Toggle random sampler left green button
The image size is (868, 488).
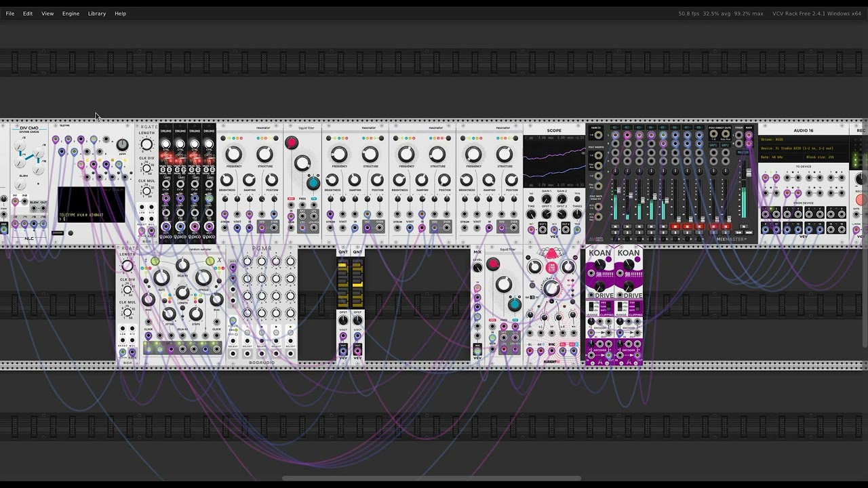tap(155, 262)
